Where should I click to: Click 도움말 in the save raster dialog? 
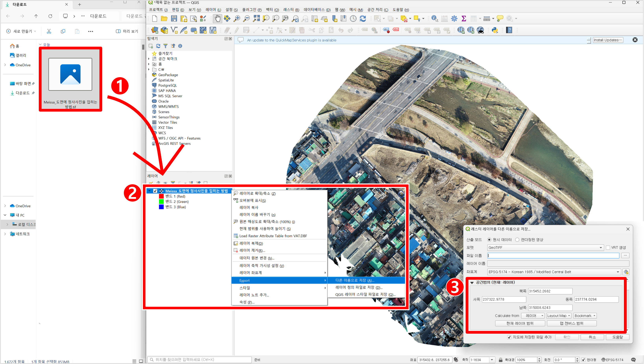617,337
